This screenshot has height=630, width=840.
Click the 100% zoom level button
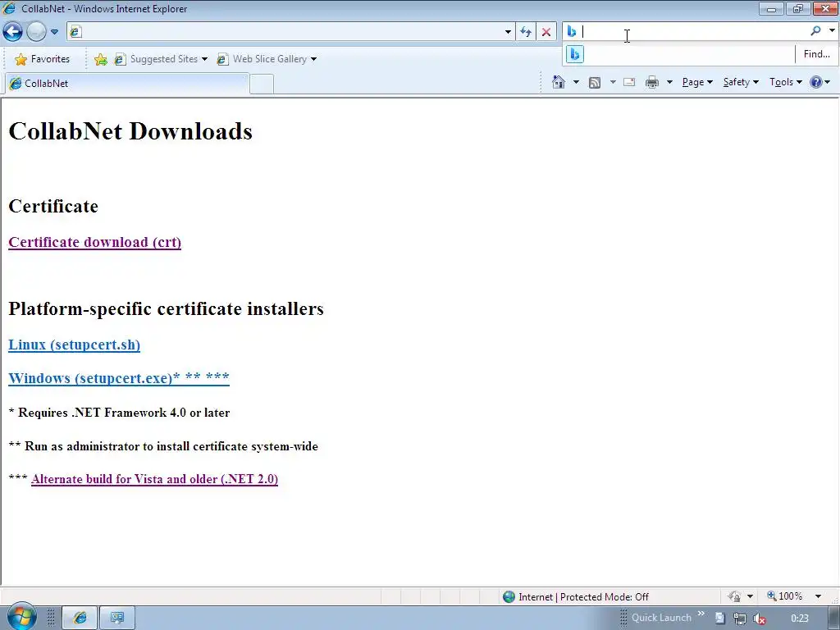click(785, 596)
